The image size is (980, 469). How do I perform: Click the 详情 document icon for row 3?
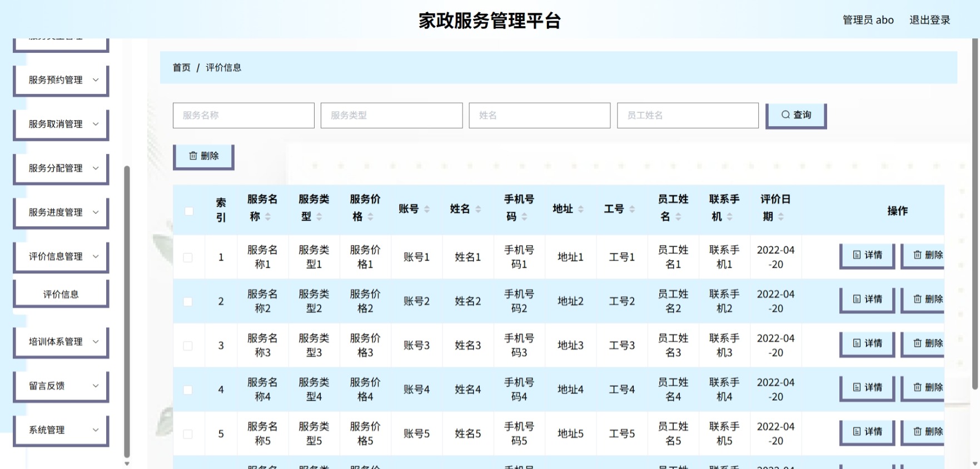point(857,343)
